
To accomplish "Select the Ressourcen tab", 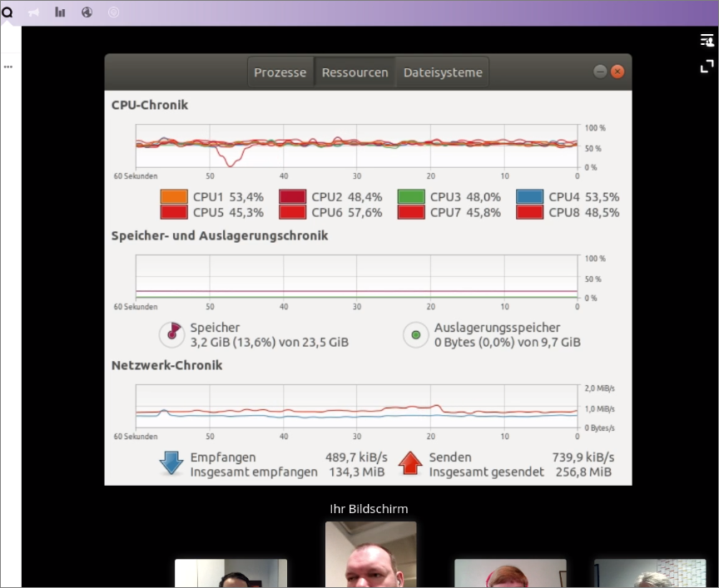I will click(x=355, y=72).
